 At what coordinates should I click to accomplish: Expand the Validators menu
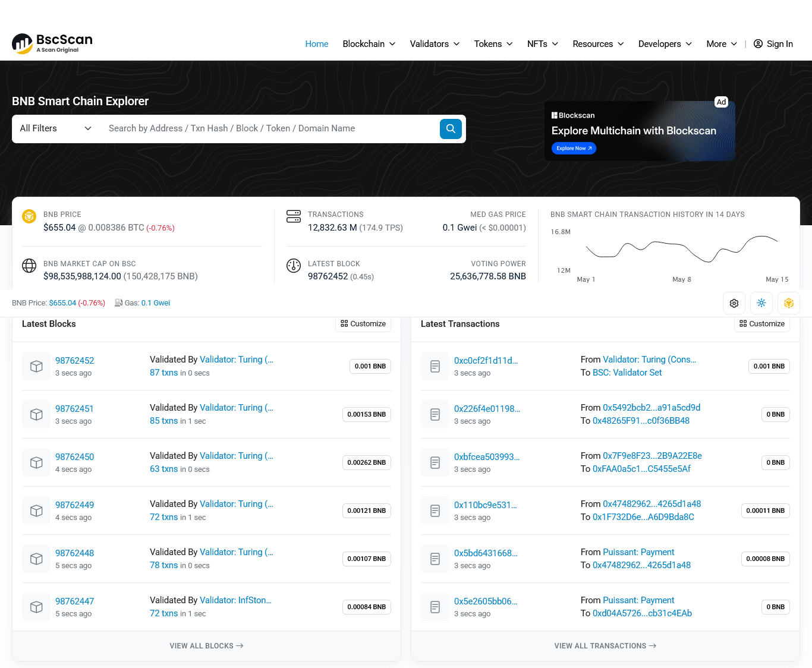pos(435,44)
